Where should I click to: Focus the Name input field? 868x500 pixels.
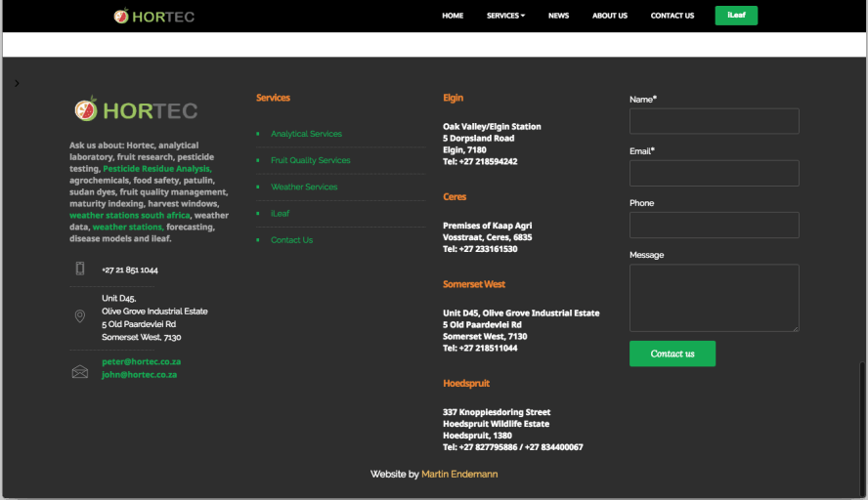coord(714,121)
